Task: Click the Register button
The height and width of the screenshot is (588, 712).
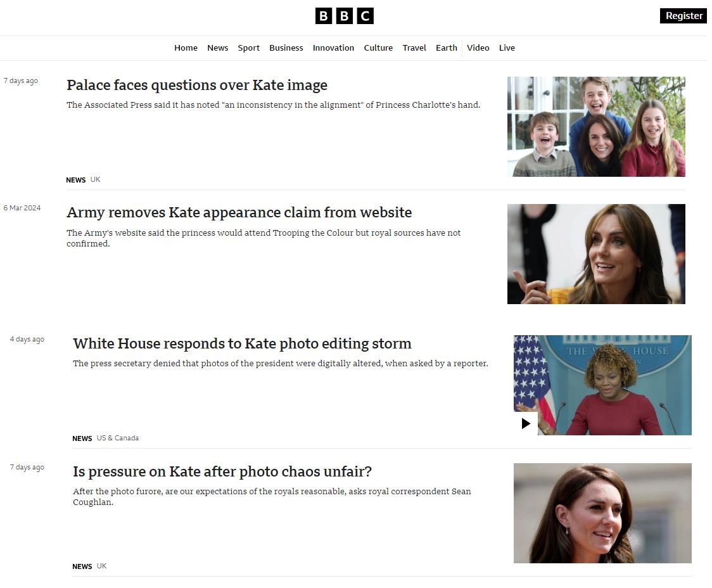Action: click(x=683, y=15)
